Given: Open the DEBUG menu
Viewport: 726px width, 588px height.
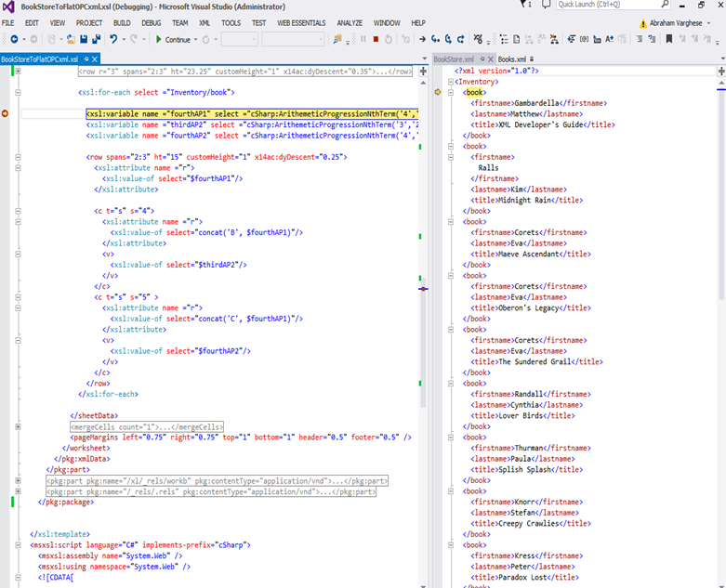Looking at the screenshot, I should pyautogui.click(x=151, y=22).
